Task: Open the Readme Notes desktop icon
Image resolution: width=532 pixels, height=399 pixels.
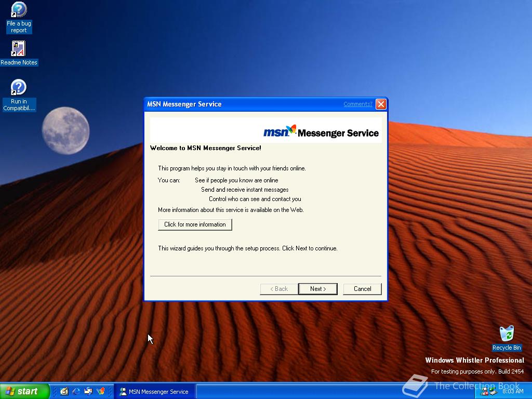Action: coord(19,54)
